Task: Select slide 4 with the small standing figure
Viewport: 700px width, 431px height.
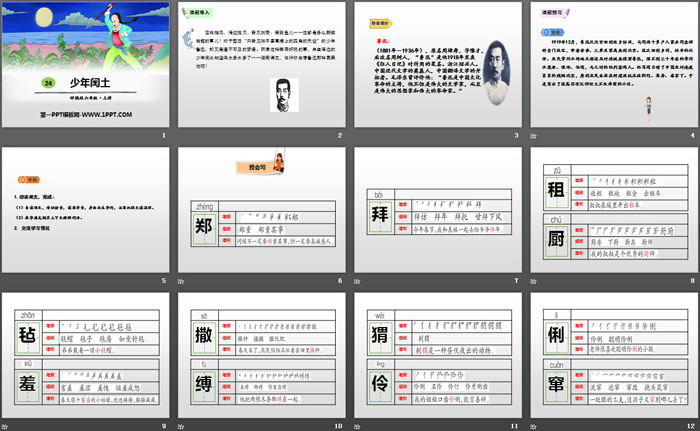Action: (614, 64)
